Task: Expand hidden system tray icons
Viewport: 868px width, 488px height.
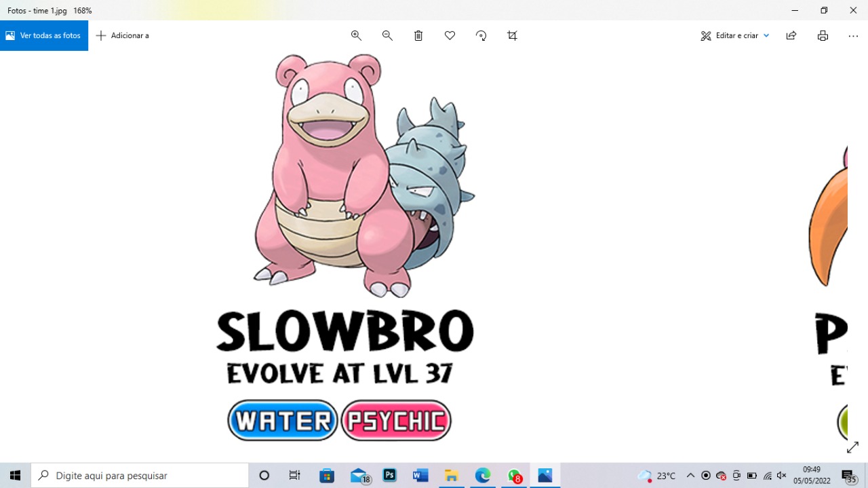Action: 690,475
